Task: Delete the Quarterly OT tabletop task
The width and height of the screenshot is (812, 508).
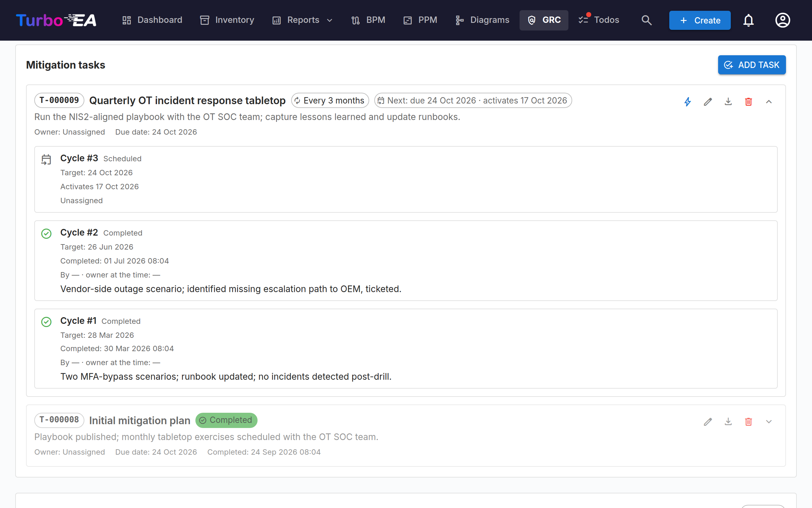Action: click(748, 102)
